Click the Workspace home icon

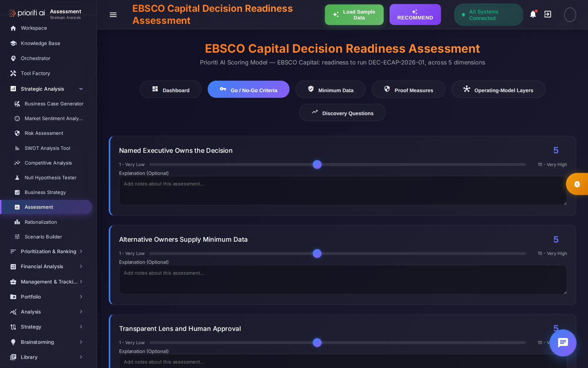coord(13,28)
